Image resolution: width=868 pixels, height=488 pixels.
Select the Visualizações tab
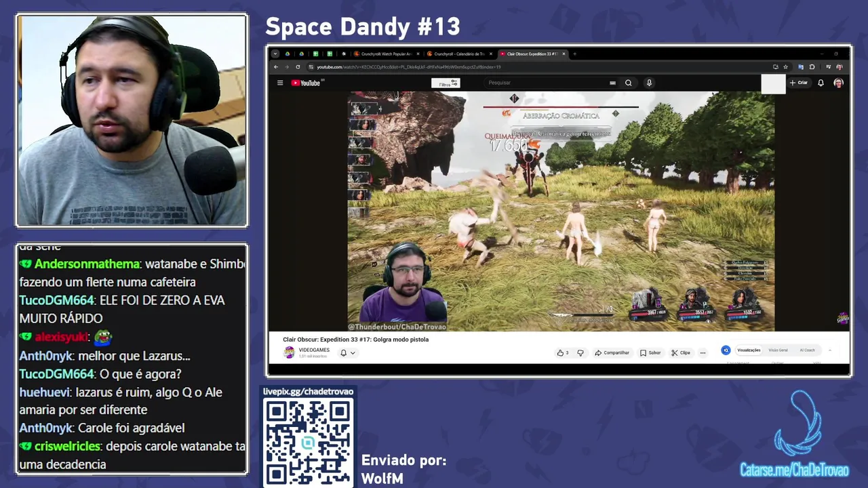pos(749,350)
